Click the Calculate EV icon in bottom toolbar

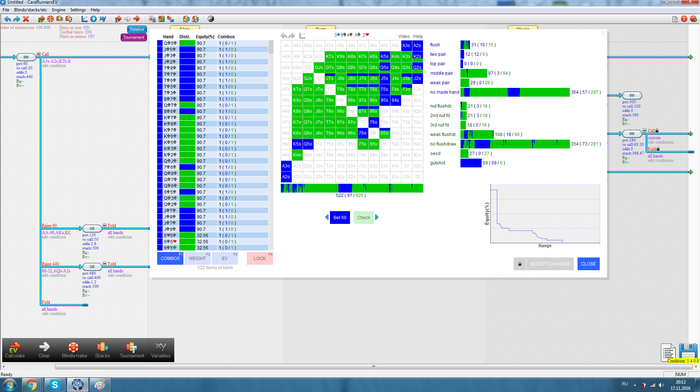click(15, 350)
